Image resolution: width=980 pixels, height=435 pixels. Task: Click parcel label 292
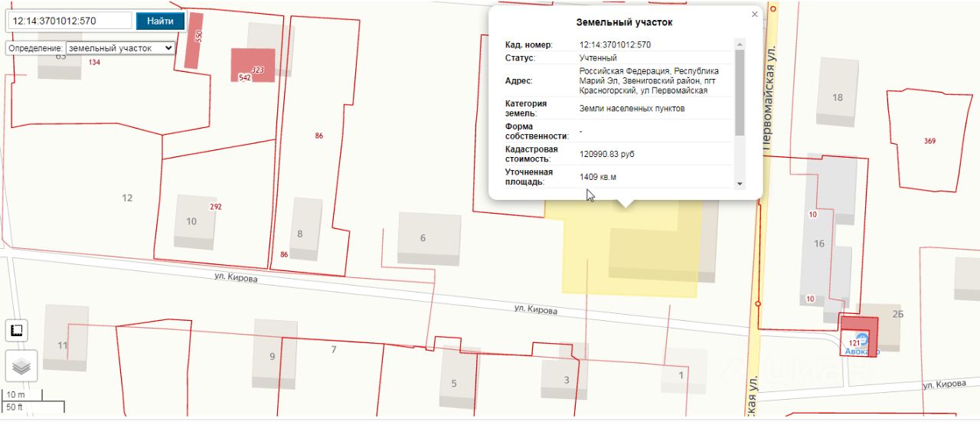(x=216, y=207)
